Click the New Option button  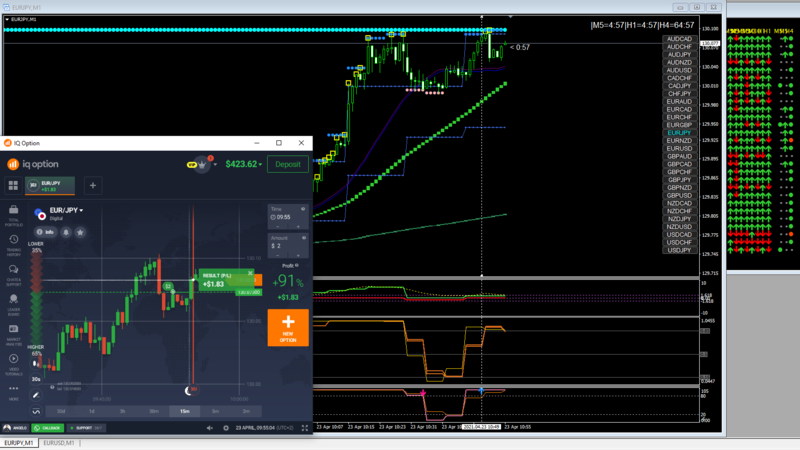[288, 328]
